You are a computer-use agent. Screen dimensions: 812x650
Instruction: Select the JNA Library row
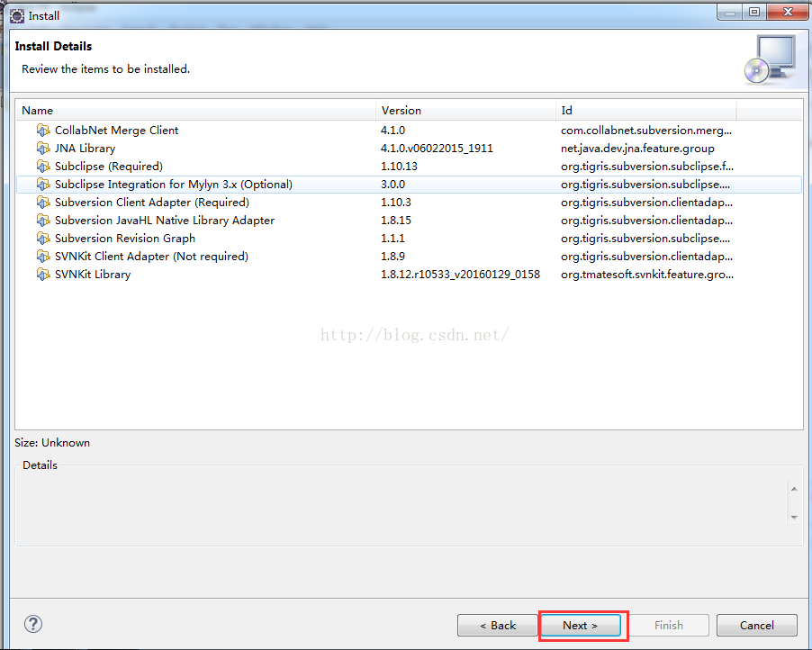[x=409, y=149]
